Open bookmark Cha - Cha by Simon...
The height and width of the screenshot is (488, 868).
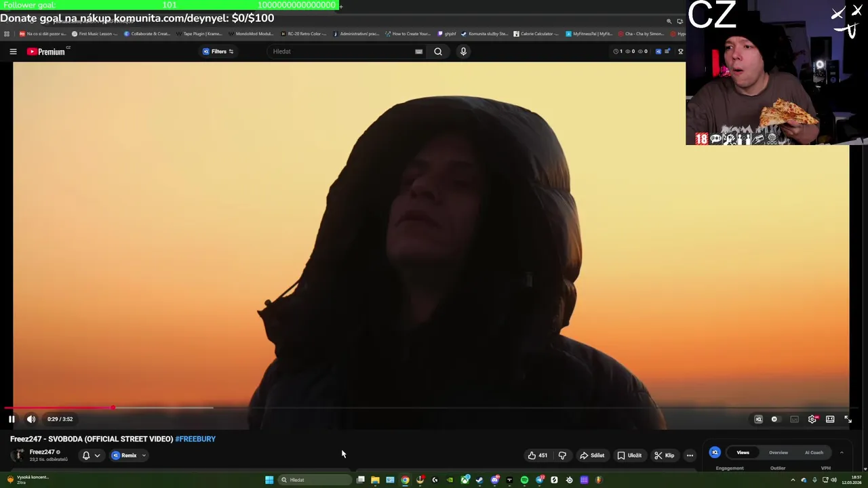click(x=641, y=34)
